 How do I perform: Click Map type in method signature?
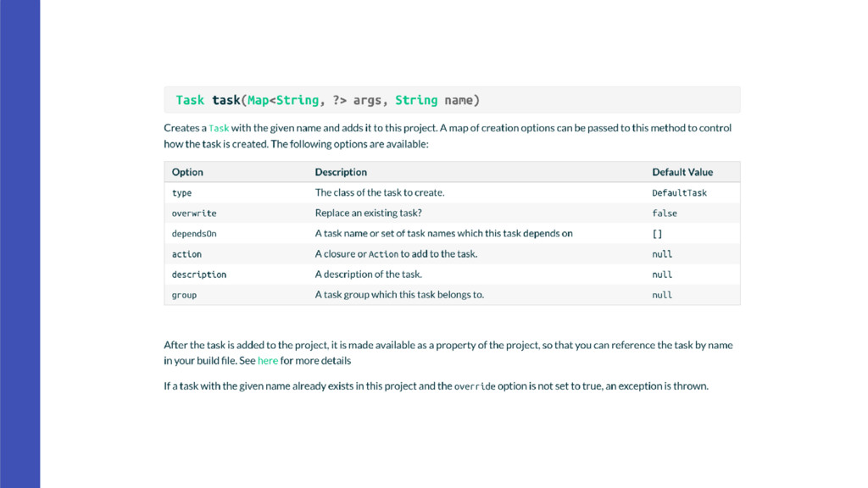coord(258,100)
